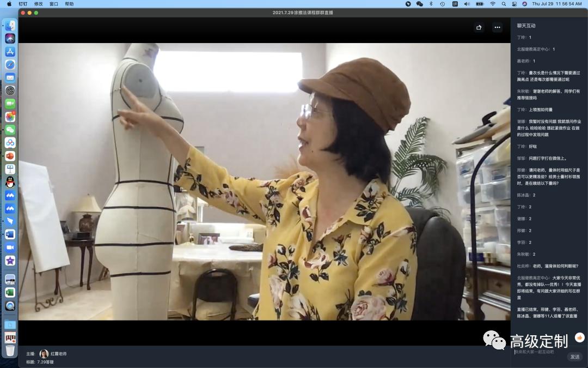Open FaceTime in the Dock

(x=10, y=104)
